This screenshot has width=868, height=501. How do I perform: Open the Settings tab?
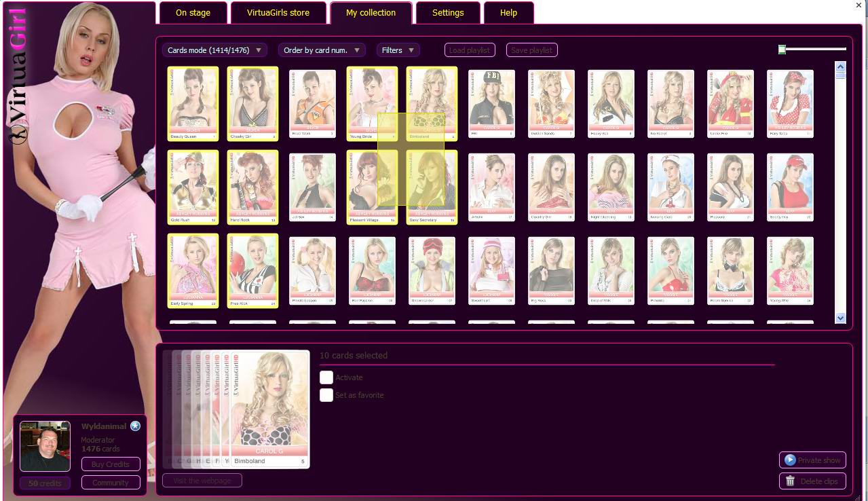[x=448, y=13]
